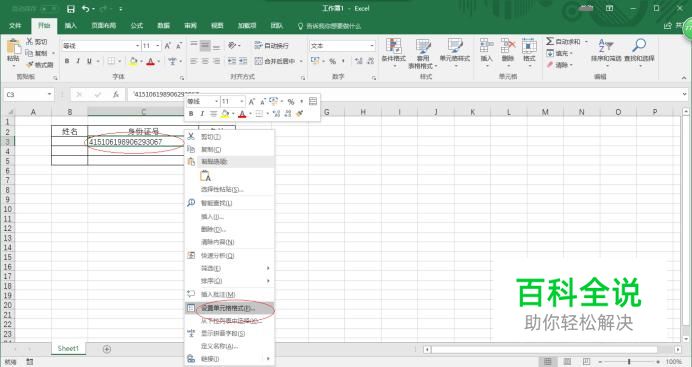Click the ribbon fill color bucket icon
The height and width of the screenshot is (367, 692).
(133, 61)
